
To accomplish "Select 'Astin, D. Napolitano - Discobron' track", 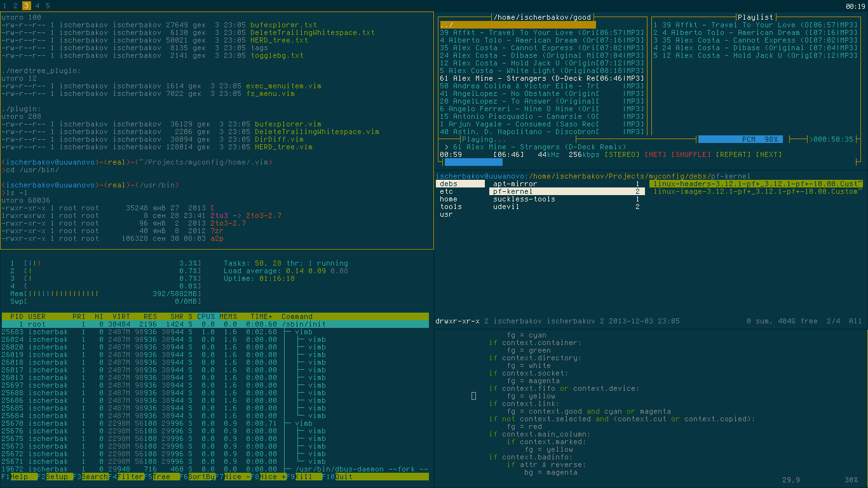I will (542, 132).
